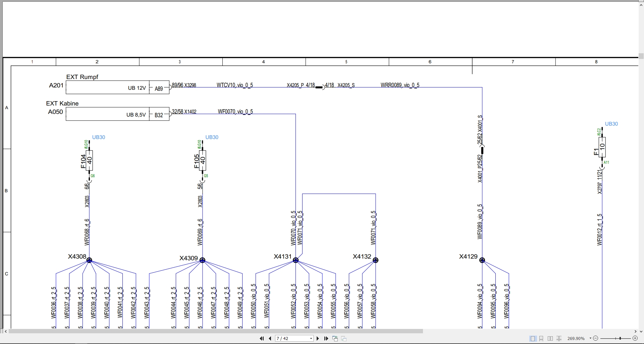Image resolution: width=644 pixels, height=344 pixels.
Task: Click the vertical scrollbar down arrow
Action: [x=641, y=332]
